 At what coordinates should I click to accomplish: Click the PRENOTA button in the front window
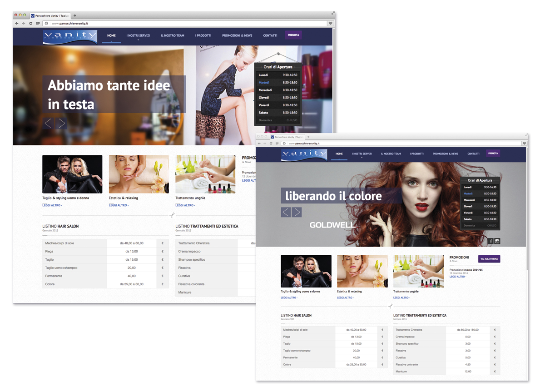pyautogui.click(x=493, y=154)
